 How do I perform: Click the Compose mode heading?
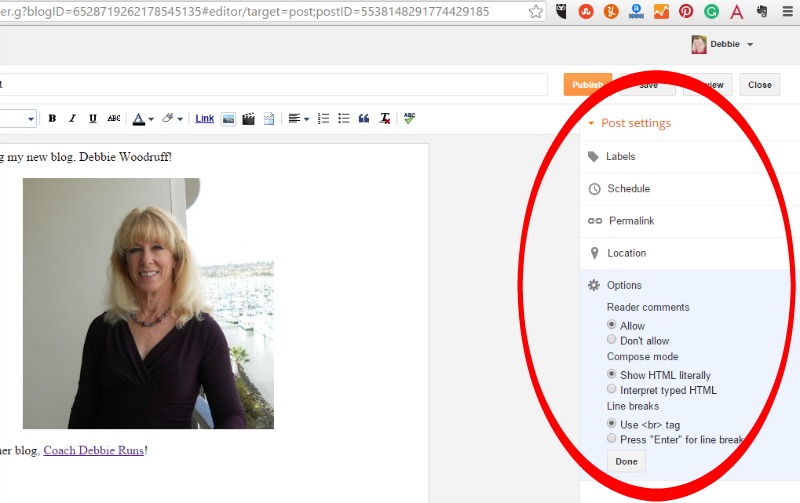point(642,357)
